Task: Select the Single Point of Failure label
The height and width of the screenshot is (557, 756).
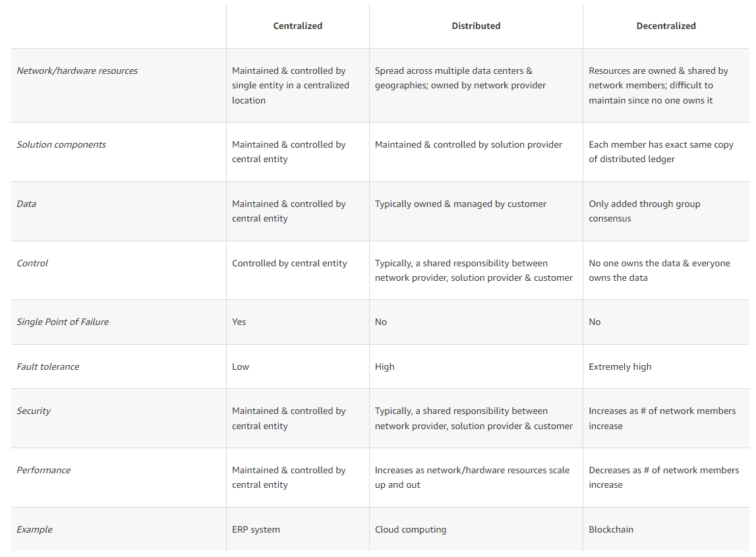Action: pyautogui.click(x=63, y=322)
